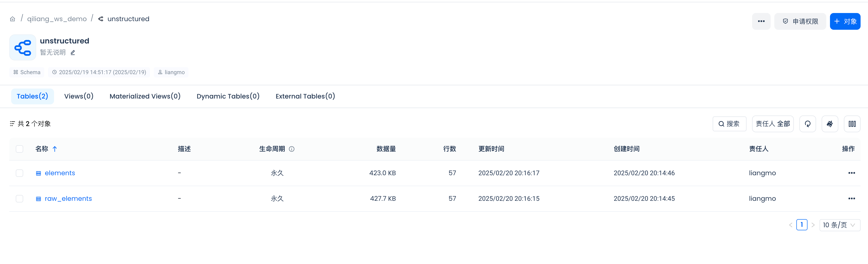This screenshot has height=264, width=868.
Task: Open the top more options button
Action: [761, 21]
